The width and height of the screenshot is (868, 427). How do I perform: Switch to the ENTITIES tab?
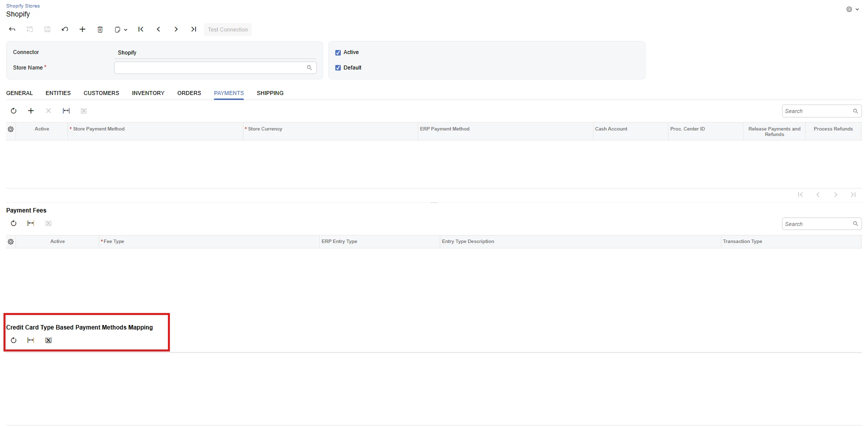(58, 93)
